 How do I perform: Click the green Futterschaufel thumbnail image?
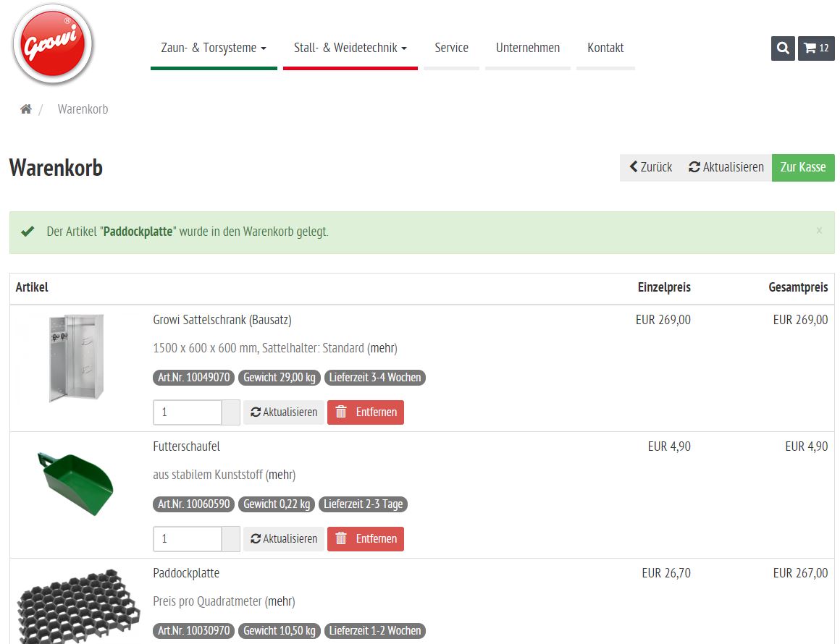(75, 483)
